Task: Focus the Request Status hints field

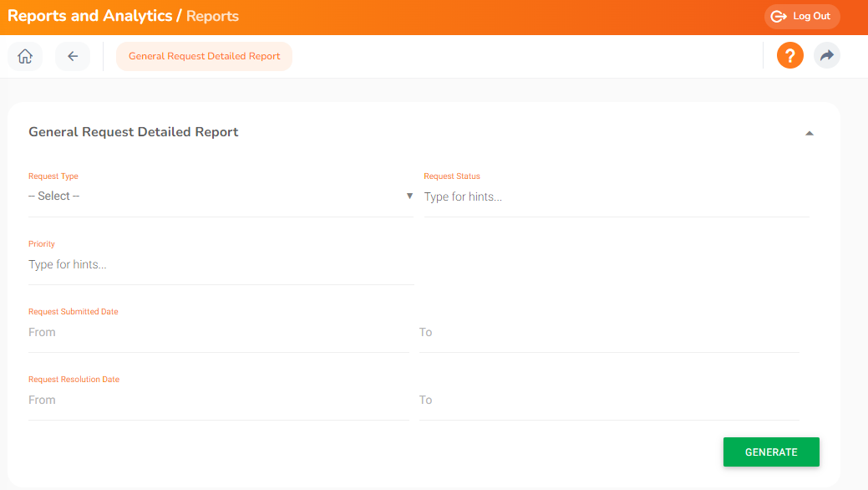Action: 615,197
